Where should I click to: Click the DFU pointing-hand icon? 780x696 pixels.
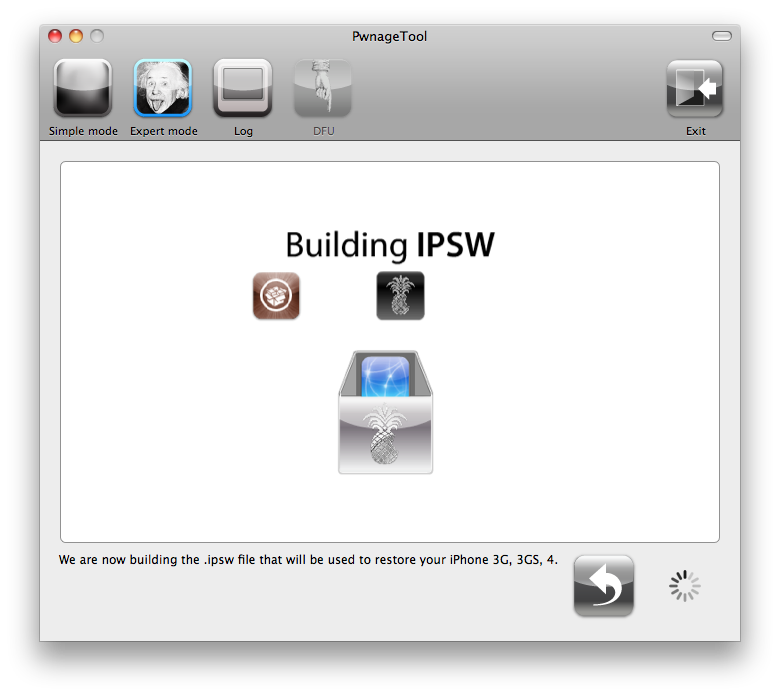(x=322, y=89)
